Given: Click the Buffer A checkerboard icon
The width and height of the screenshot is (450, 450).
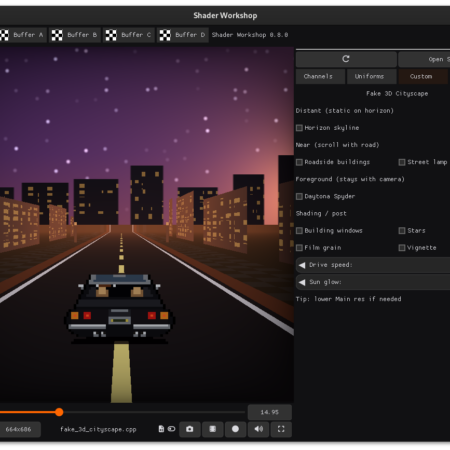Looking at the screenshot, I should pyautogui.click(x=4, y=35).
